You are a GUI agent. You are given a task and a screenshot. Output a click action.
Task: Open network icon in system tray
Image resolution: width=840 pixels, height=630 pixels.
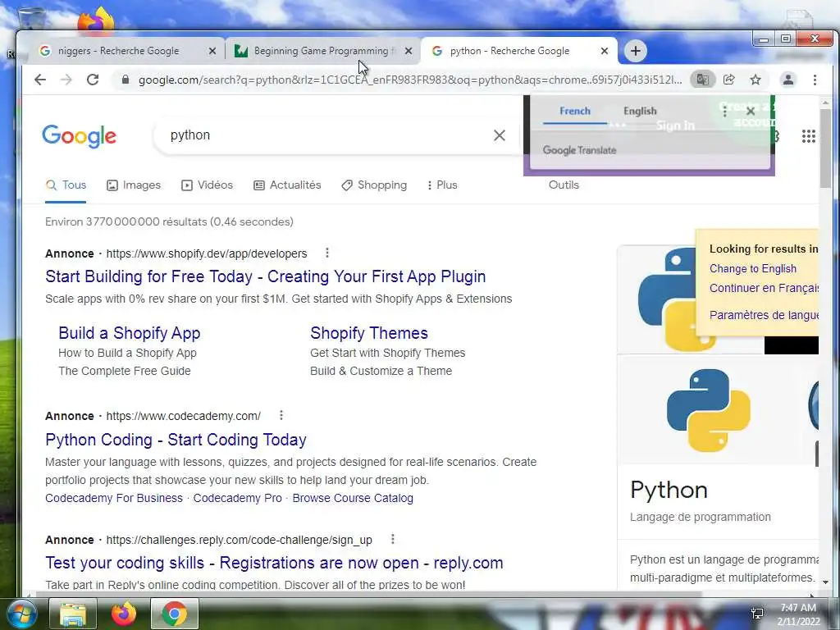(757, 614)
